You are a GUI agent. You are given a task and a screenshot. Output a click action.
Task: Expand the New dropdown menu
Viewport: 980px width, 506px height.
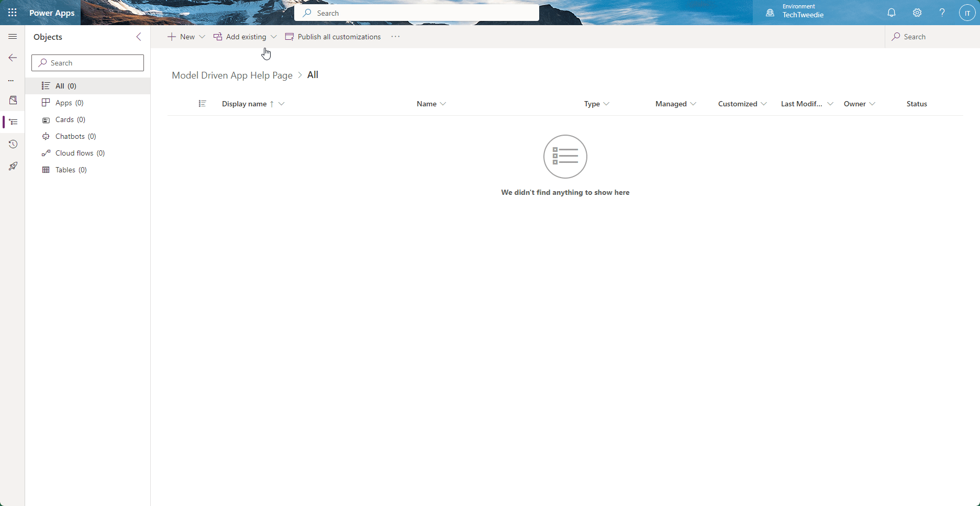(202, 37)
